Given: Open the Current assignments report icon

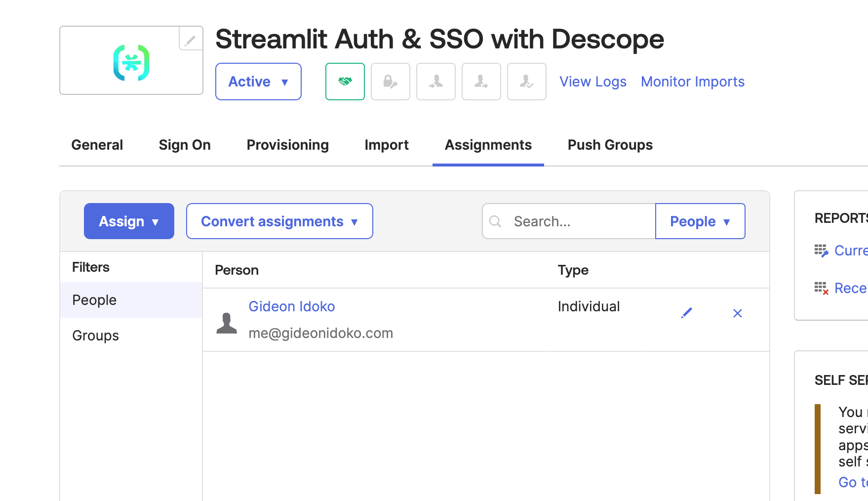Looking at the screenshot, I should [822, 250].
